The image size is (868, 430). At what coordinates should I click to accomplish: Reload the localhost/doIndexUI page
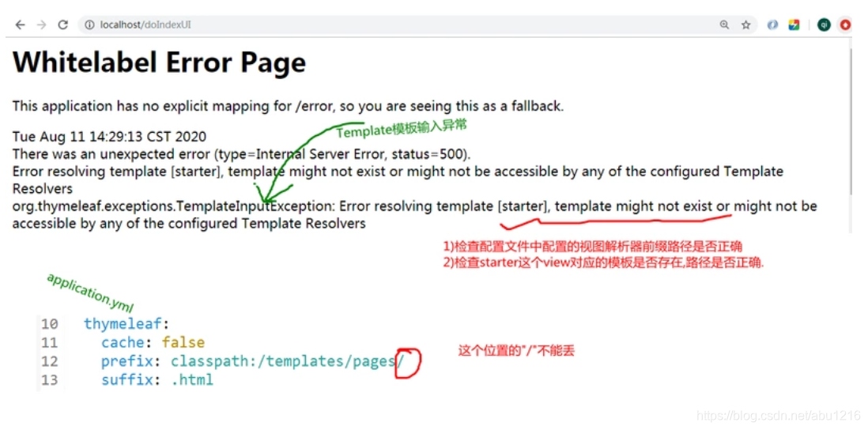coord(63,25)
